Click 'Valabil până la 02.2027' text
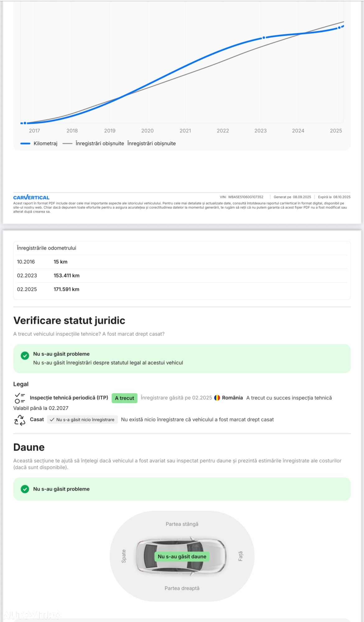Viewport: 364px width, 622px height. point(41,408)
